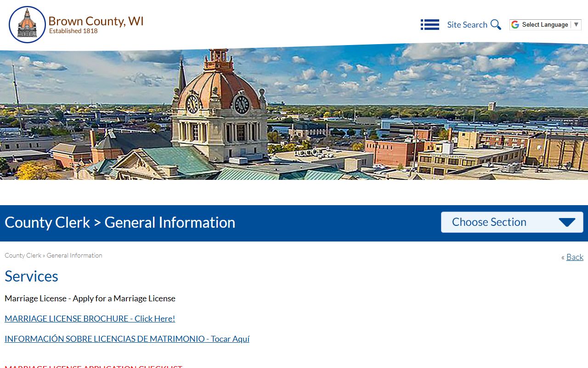Open the INFORMACIÓN SOBRE LICENCIAS DE MATRIMONIO link
Screen dimensions: 588x368
coord(127,339)
